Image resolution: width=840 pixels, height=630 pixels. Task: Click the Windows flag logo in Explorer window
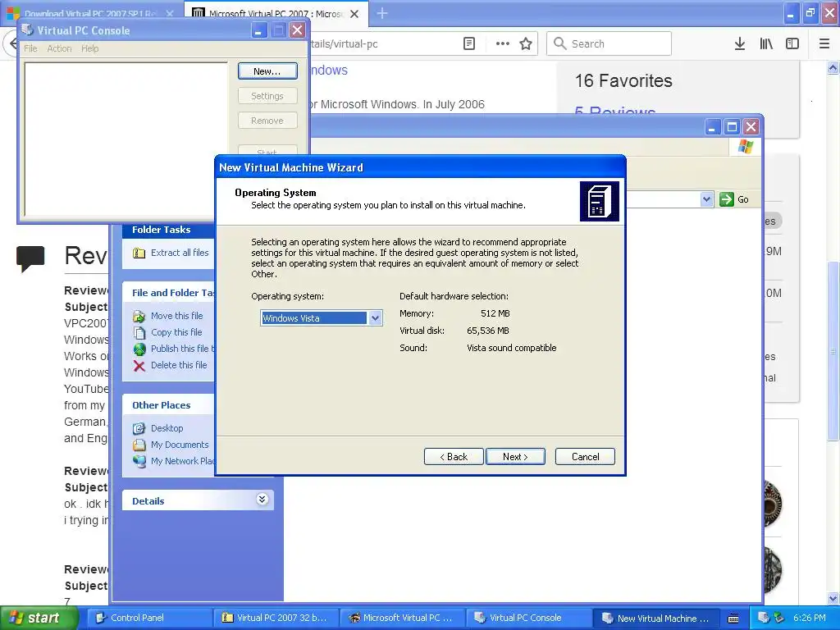[745, 147]
